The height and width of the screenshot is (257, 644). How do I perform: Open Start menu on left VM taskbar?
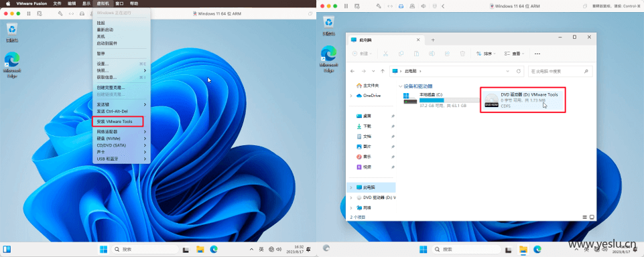coord(103,249)
